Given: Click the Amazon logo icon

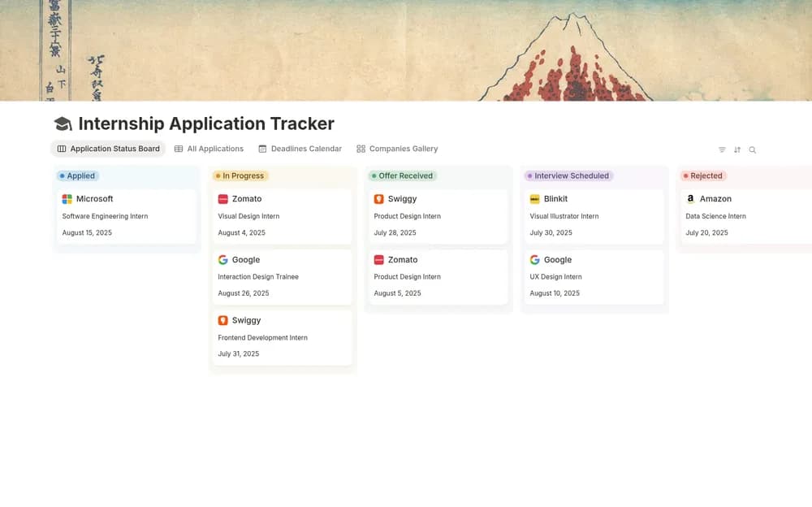Looking at the screenshot, I should 690,199.
